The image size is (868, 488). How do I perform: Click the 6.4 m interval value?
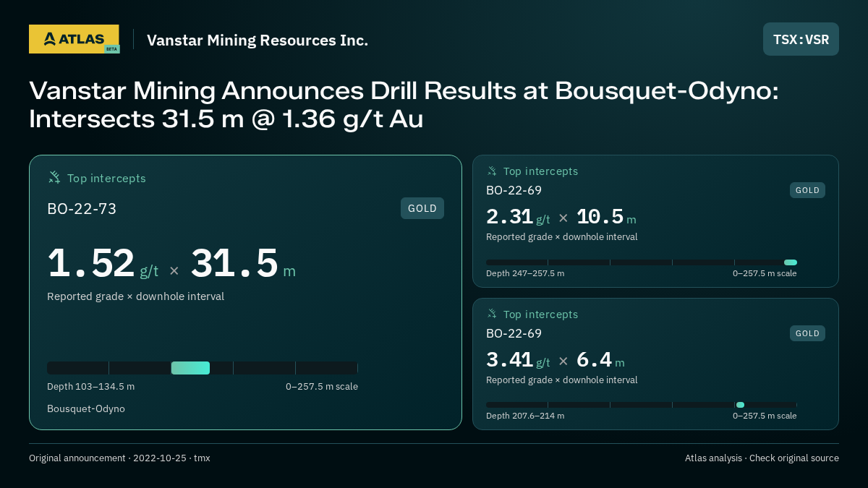tap(600, 360)
